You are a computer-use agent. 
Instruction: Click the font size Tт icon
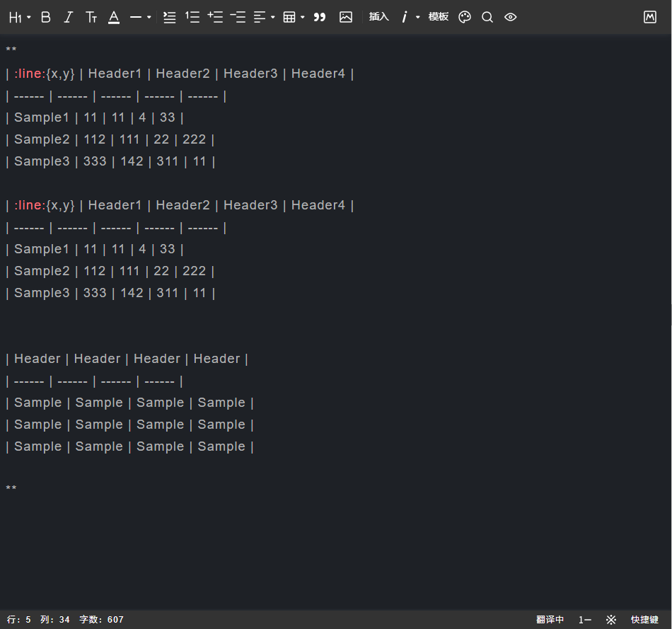pos(91,17)
